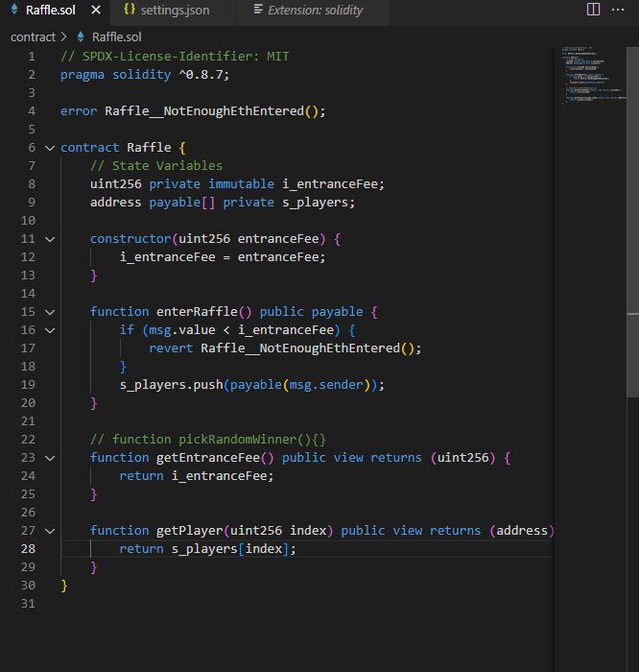
Task: Click 'getPlayer' function name on line 27
Action: coord(190,531)
